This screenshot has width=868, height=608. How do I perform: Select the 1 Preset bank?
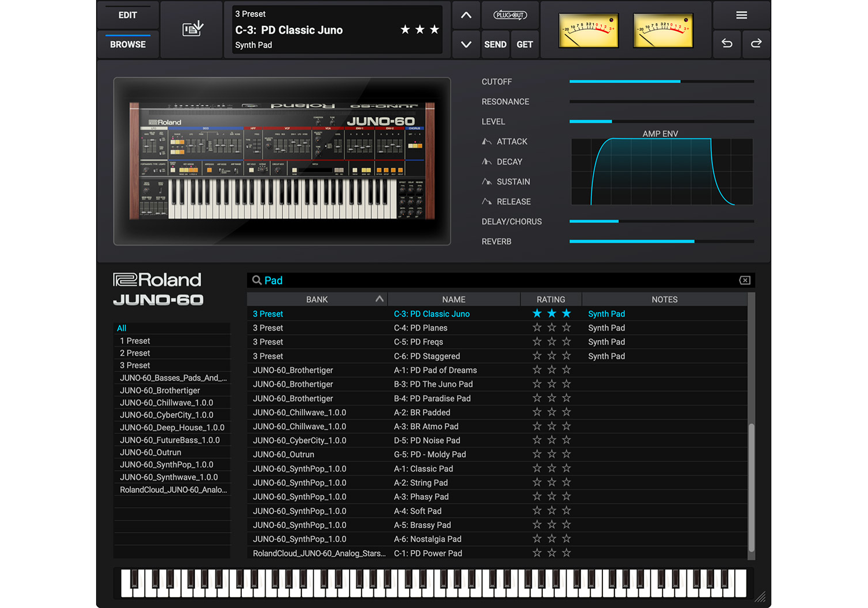(172, 340)
